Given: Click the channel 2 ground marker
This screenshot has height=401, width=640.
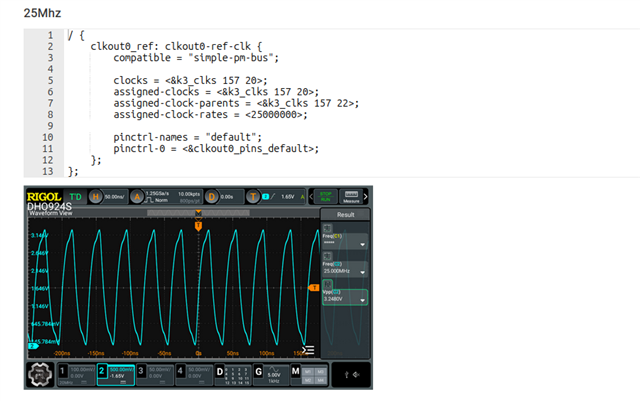Looking at the screenshot, I should 33,346.
